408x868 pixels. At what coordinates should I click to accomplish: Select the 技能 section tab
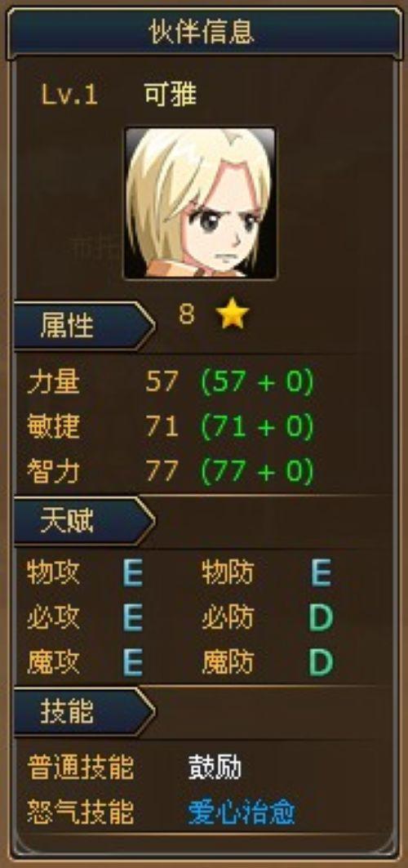(84, 712)
